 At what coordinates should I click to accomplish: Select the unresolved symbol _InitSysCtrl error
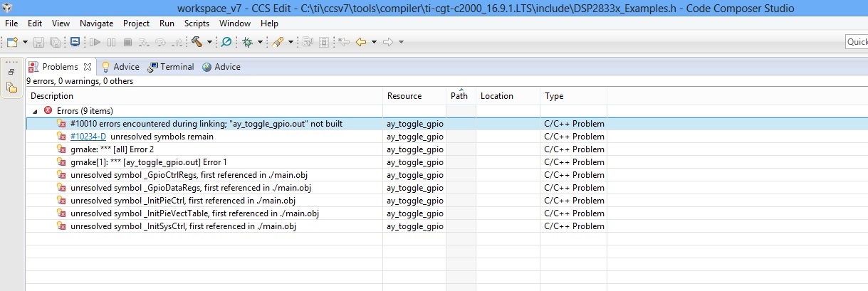[183, 226]
